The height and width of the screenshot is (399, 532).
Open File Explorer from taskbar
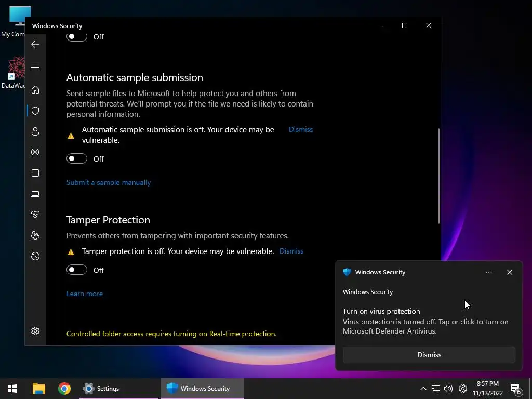click(38, 389)
